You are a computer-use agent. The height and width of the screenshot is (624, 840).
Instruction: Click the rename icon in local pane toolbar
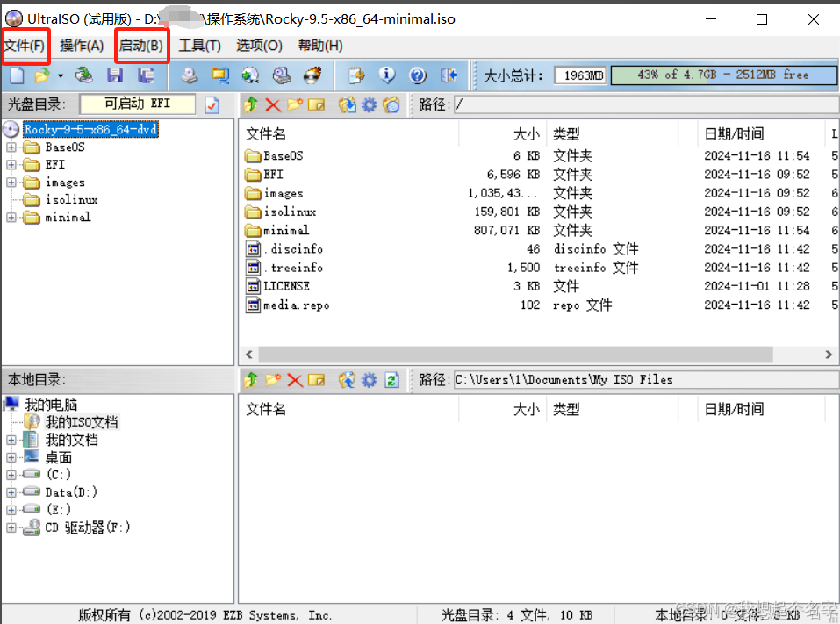(x=317, y=381)
